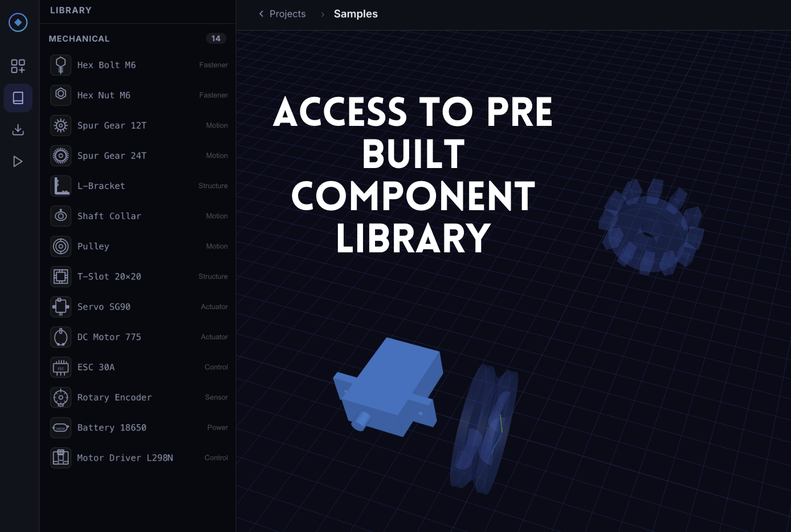Click Structure tag on L-Bracket row
791x532 pixels.
pyautogui.click(x=213, y=186)
